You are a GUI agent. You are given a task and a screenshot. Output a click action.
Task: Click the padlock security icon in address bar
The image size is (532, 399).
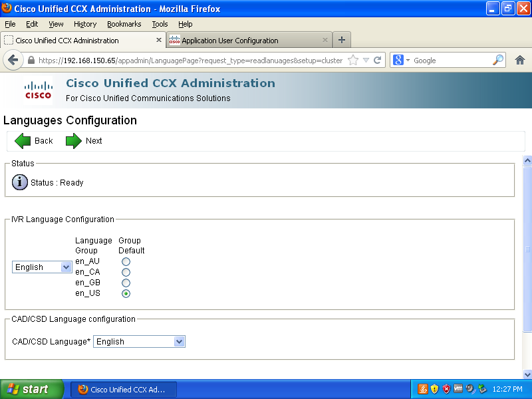(31, 61)
